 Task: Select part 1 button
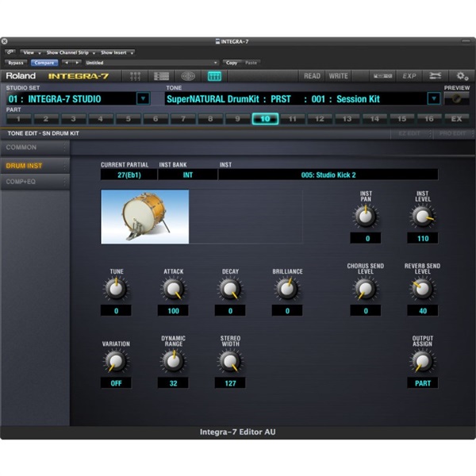click(18, 119)
